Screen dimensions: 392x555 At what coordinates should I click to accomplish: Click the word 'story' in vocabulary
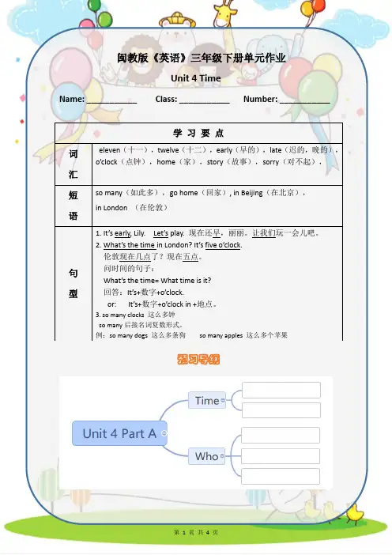click(x=215, y=162)
